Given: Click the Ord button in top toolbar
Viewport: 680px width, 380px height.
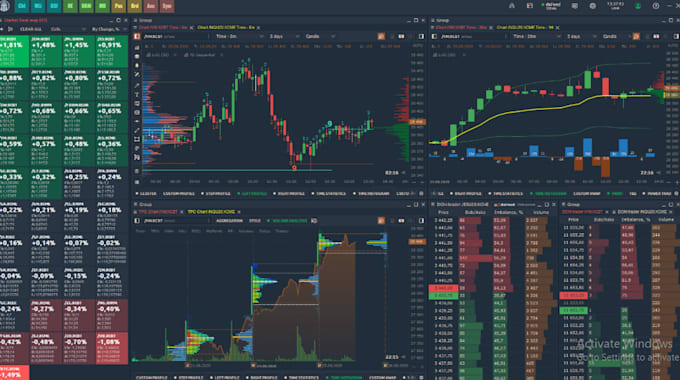Looking at the screenshot, I should pyautogui.click(x=134, y=6).
